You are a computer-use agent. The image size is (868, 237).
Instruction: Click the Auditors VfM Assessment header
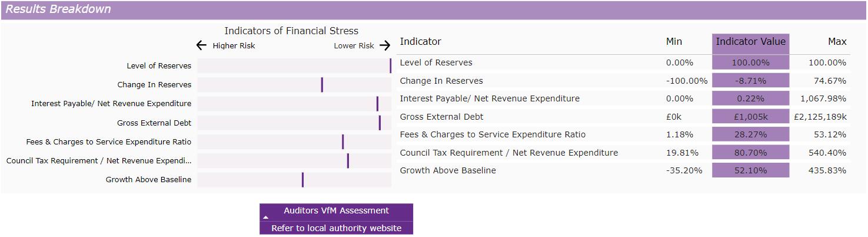pos(336,211)
